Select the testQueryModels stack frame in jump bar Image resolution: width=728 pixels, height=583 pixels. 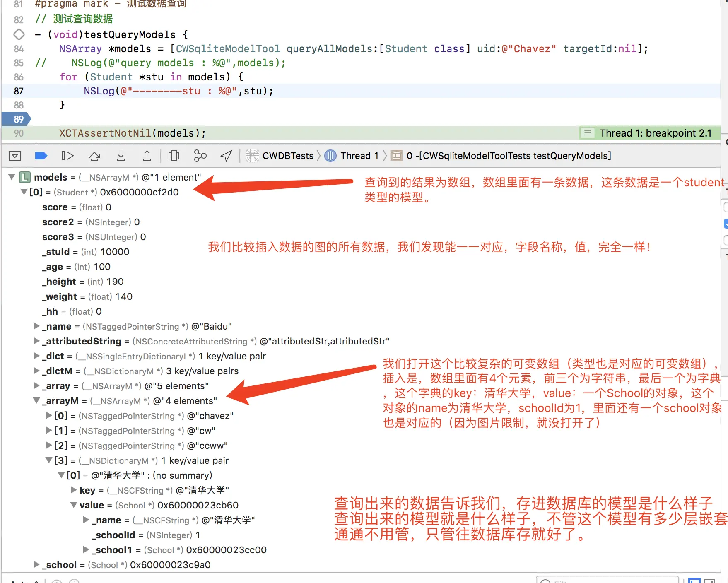[x=509, y=156]
